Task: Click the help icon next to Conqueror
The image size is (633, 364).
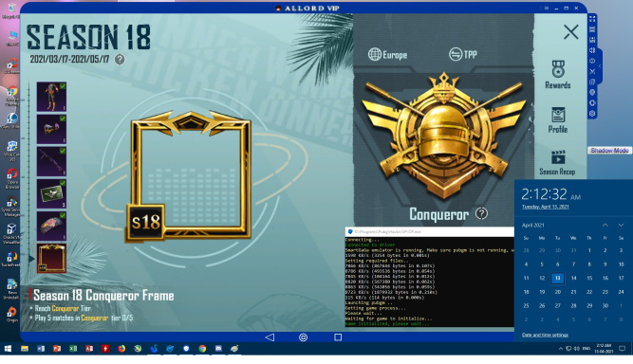Action: click(x=481, y=213)
